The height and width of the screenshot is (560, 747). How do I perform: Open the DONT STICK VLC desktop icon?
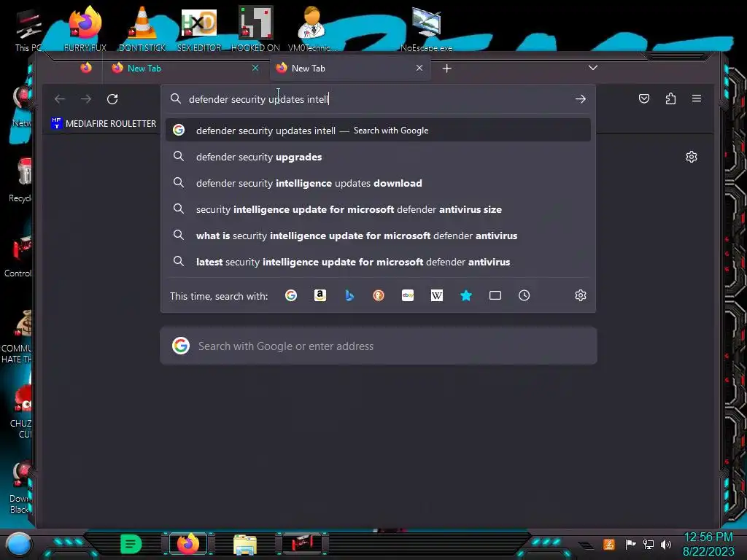click(142, 28)
